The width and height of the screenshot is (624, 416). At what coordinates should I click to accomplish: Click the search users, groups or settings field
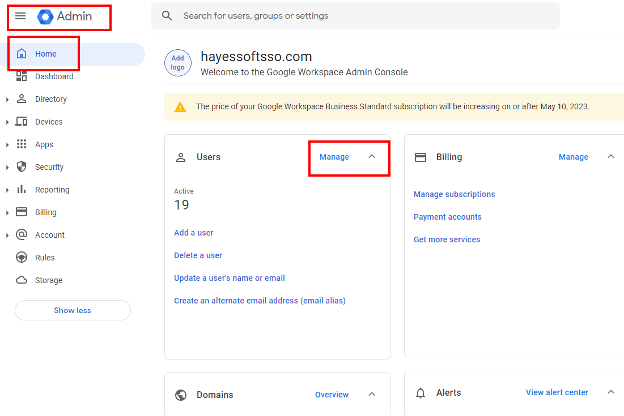pos(355,16)
